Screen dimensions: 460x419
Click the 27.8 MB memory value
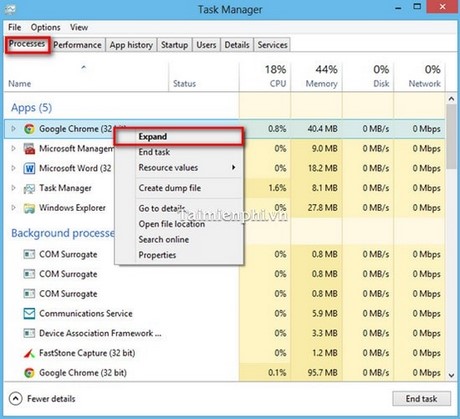click(323, 208)
